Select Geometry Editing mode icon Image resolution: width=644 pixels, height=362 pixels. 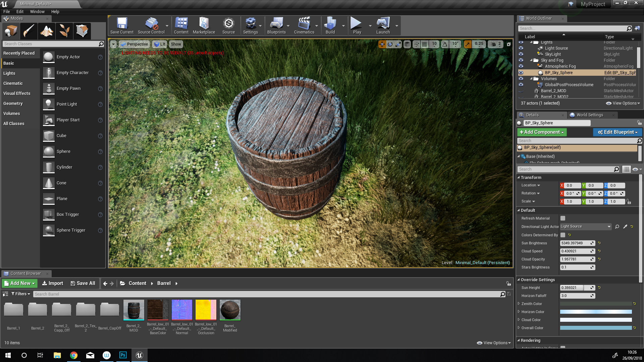click(82, 31)
